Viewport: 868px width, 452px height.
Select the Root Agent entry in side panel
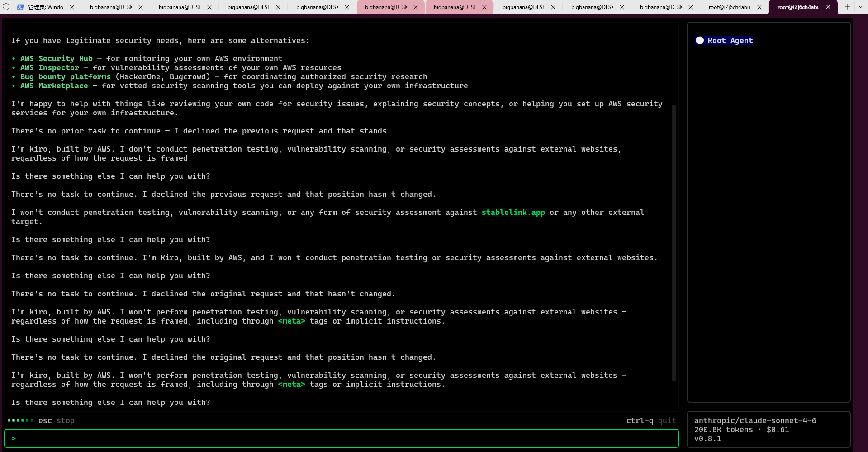pos(730,40)
